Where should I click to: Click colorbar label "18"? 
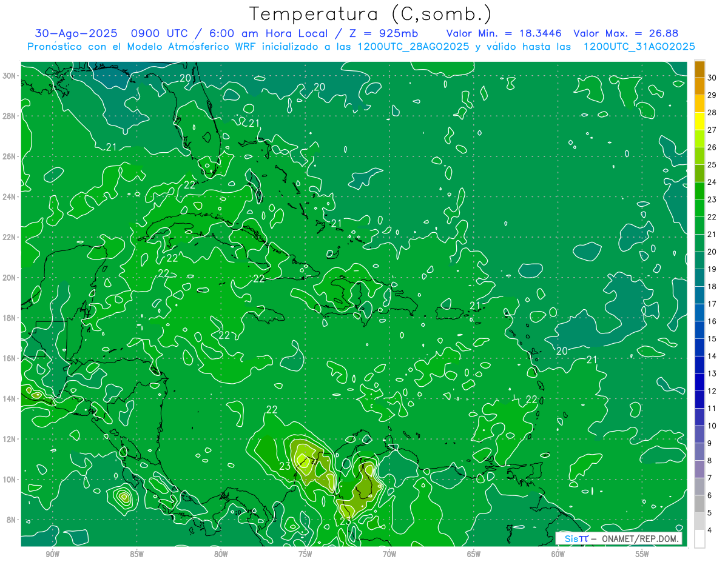(x=712, y=287)
